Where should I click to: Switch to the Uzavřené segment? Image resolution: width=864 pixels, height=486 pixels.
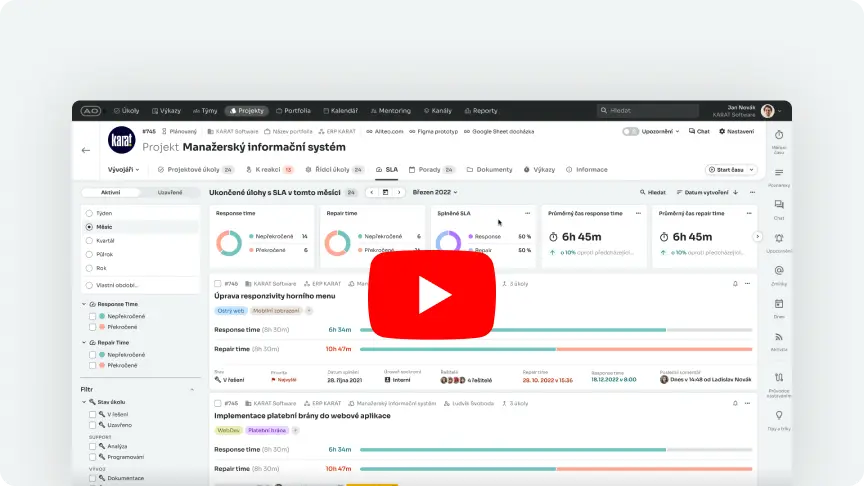tap(169, 192)
